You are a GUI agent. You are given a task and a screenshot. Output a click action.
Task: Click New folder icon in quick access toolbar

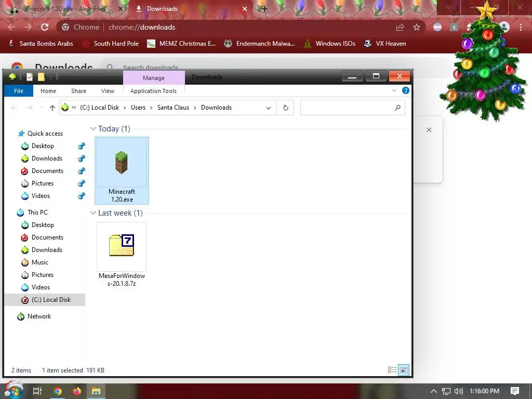pyautogui.click(x=41, y=77)
